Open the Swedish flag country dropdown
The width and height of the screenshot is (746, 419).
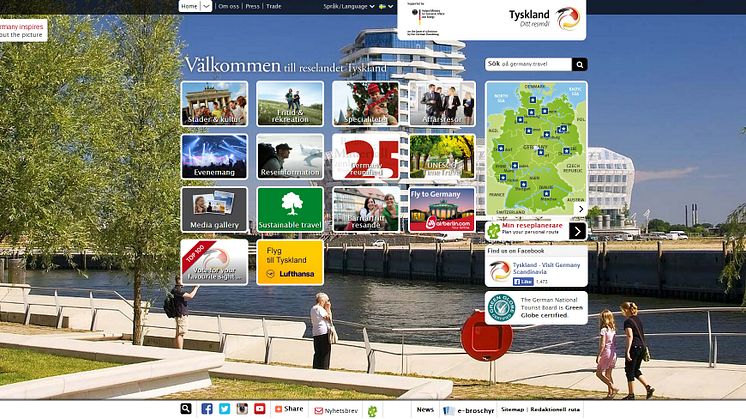pyautogui.click(x=386, y=7)
